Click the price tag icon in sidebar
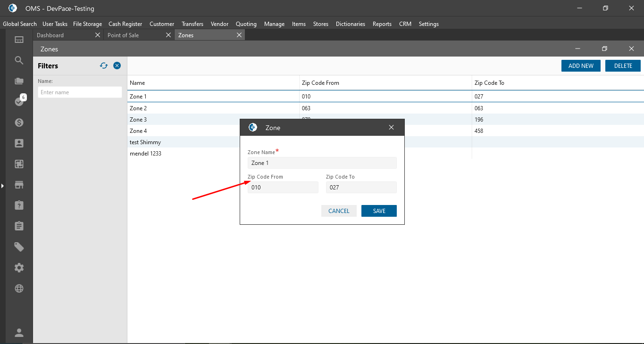 tap(19, 247)
